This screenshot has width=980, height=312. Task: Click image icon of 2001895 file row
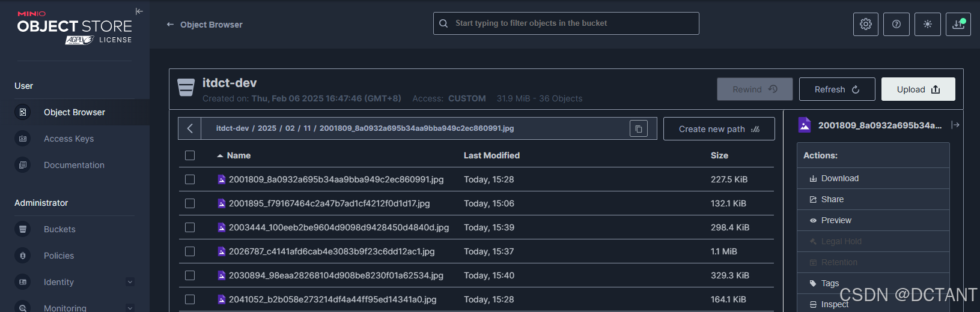coord(222,203)
